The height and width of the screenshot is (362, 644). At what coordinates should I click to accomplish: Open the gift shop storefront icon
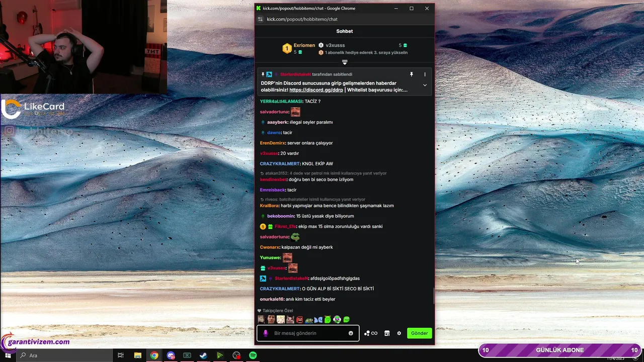coord(387,333)
